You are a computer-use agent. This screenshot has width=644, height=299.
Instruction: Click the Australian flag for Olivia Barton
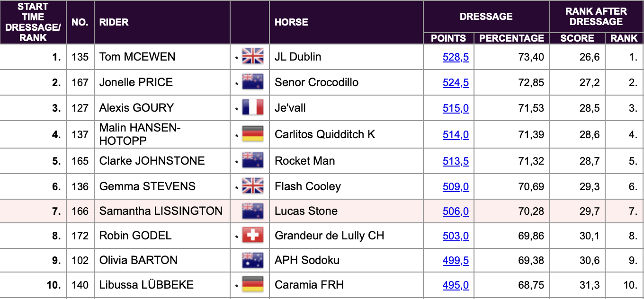tap(252, 260)
